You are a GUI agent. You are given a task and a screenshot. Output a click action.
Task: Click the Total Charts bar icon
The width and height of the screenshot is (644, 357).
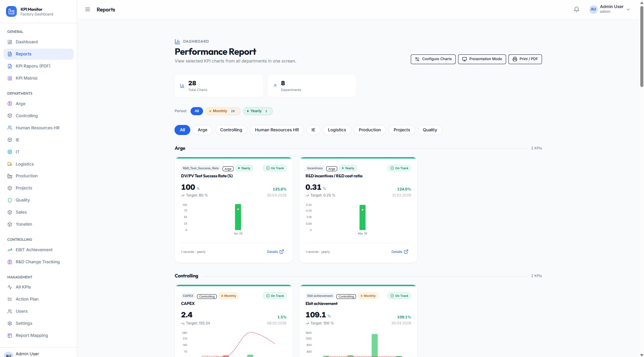coord(182,86)
